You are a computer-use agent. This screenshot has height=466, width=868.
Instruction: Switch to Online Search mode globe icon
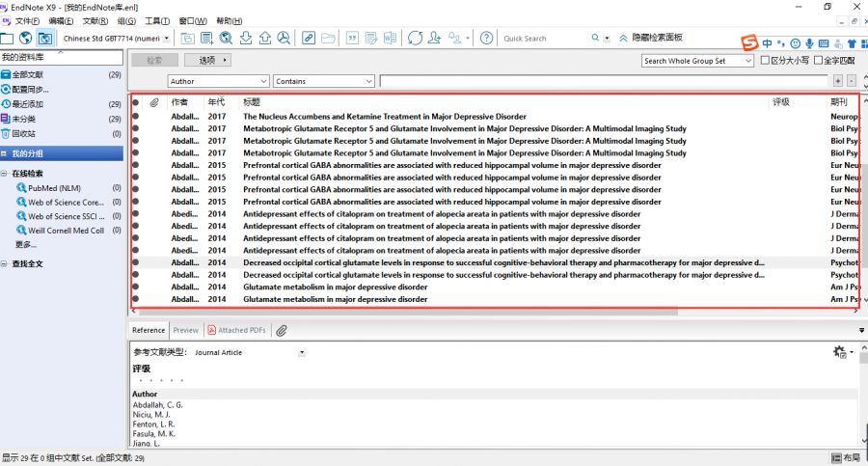point(25,39)
